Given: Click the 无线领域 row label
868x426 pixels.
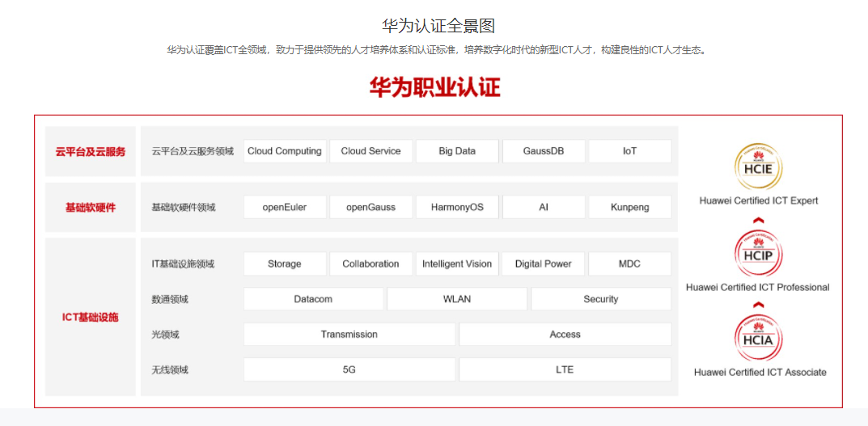Looking at the screenshot, I should click(170, 370).
